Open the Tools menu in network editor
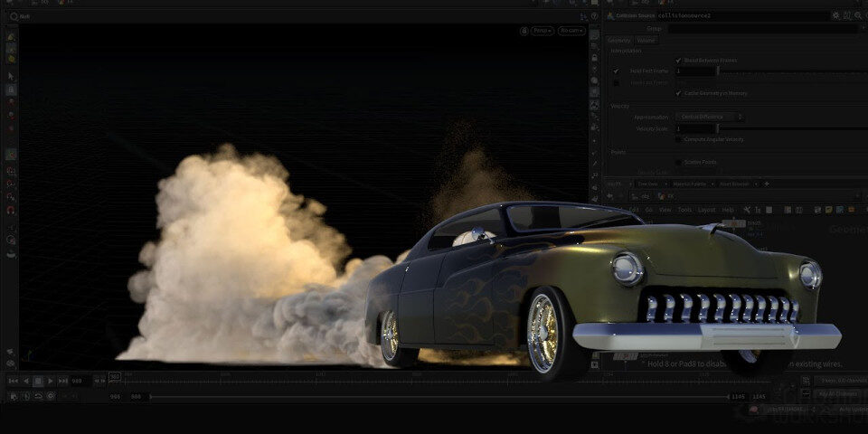 click(684, 209)
